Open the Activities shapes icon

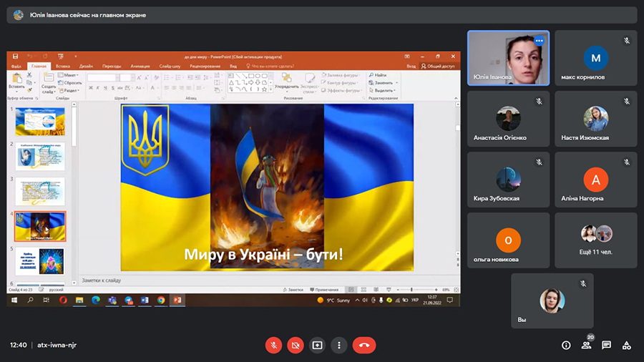627,345
